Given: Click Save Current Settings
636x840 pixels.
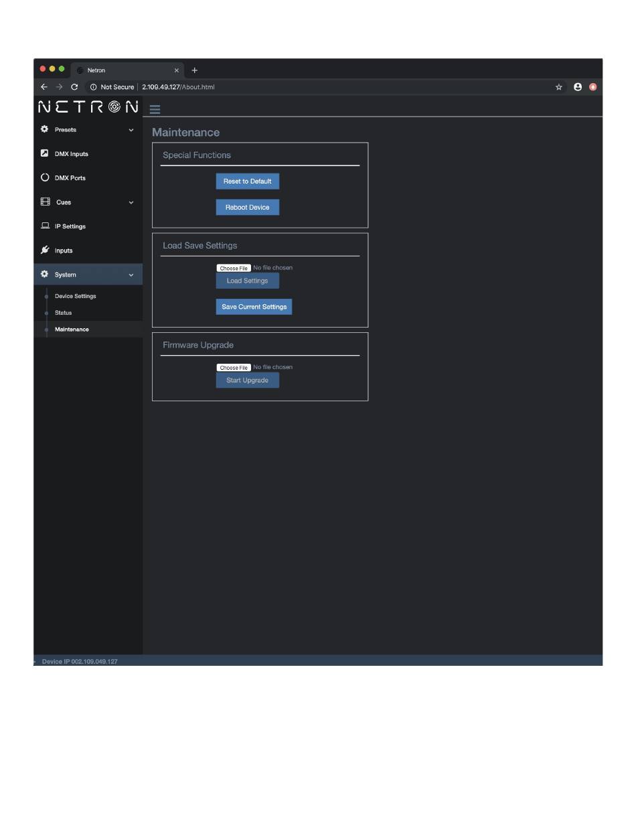Looking at the screenshot, I should tap(254, 307).
